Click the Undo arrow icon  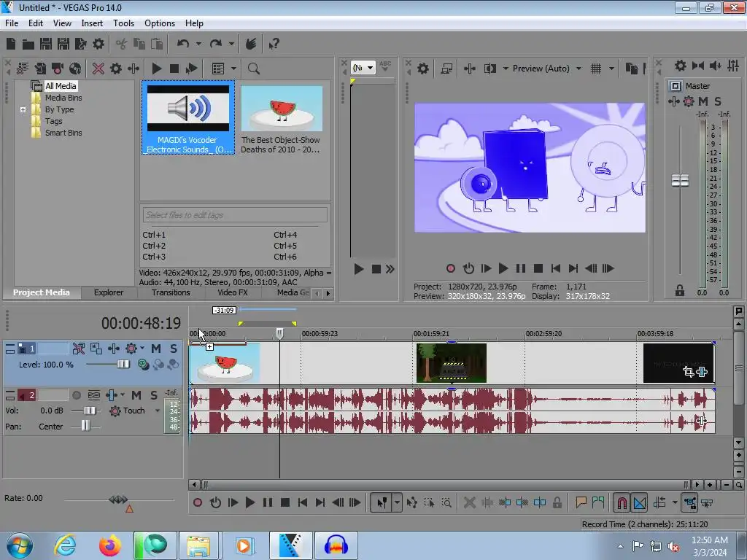tap(183, 44)
